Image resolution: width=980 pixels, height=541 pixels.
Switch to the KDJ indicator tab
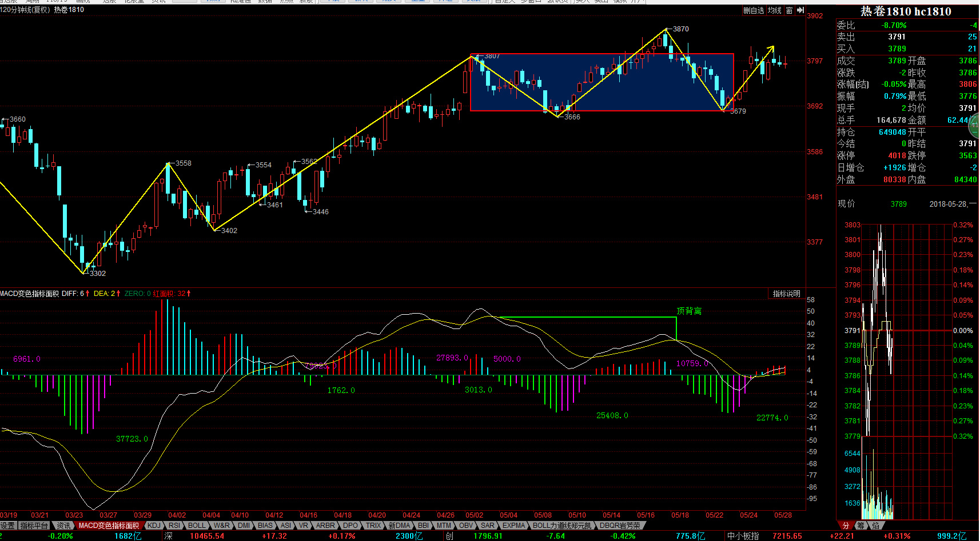[154, 526]
